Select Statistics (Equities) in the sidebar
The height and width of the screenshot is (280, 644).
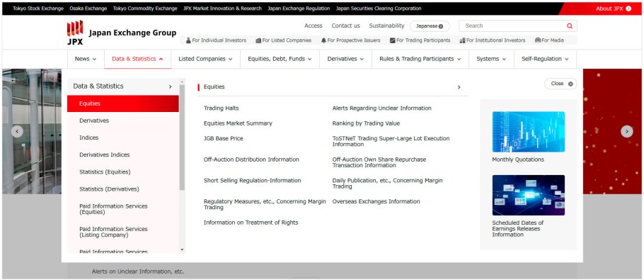pyautogui.click(x=123, y=172)
